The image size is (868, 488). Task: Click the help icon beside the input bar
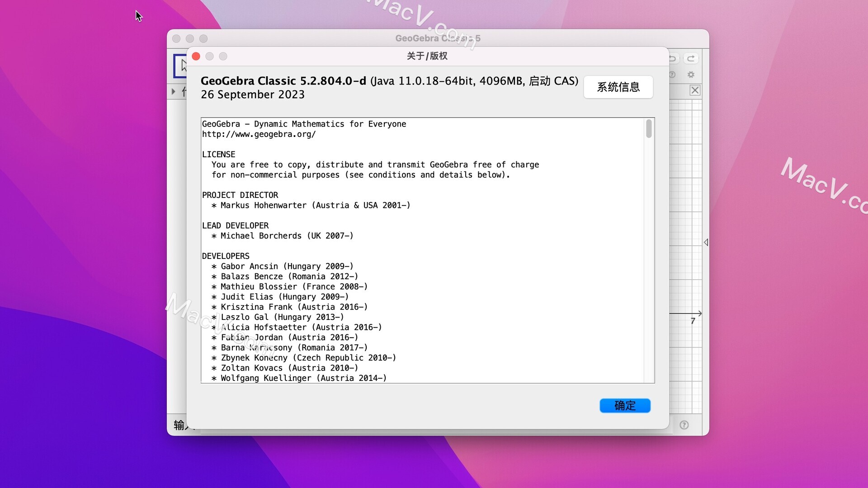click(684, 425)
